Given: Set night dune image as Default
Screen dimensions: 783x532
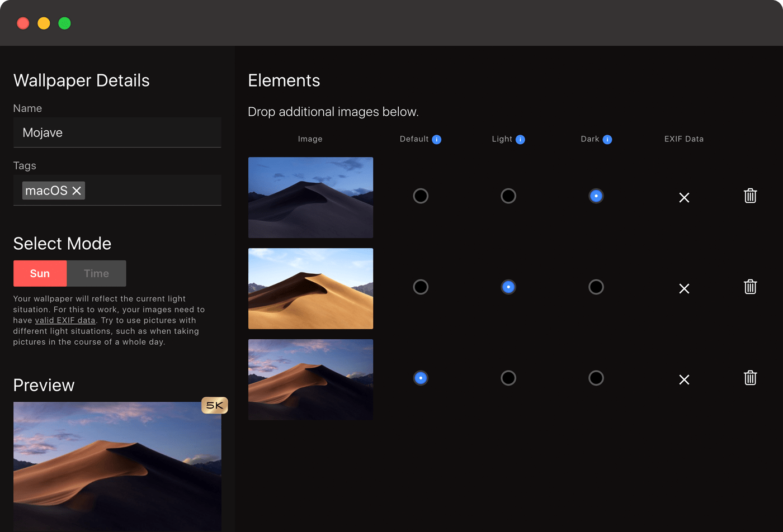Looking at the screenshot, I should 421,196.
